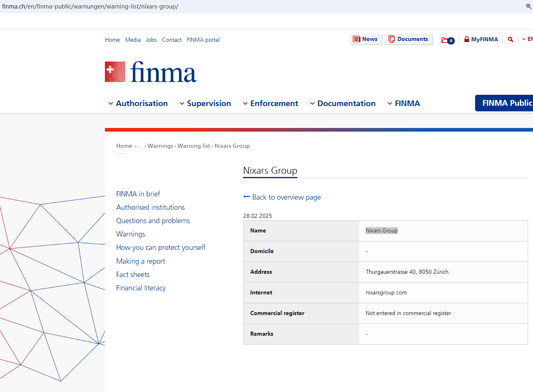The height and width of the screenshot is (392, 533).
Task: Click the browser zoom icon in address bar
Action: pos(528,6)
